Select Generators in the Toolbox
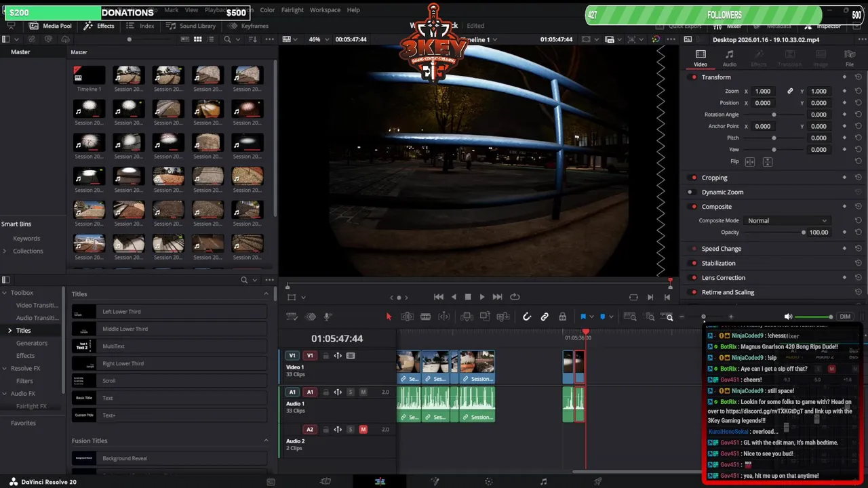Viewport: 868px width, 488px height. (32, 343)
